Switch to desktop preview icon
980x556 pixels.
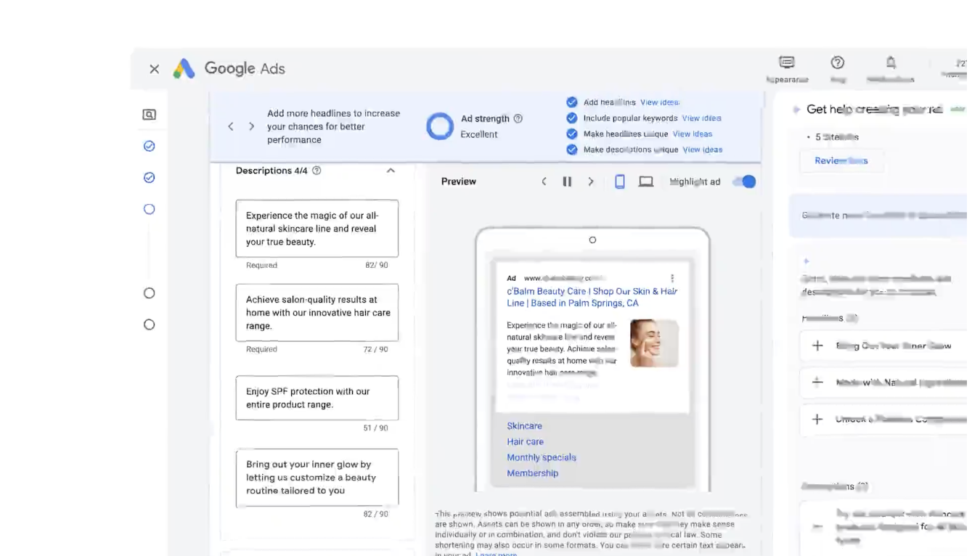pyautogui.click(x=645, y=181)
